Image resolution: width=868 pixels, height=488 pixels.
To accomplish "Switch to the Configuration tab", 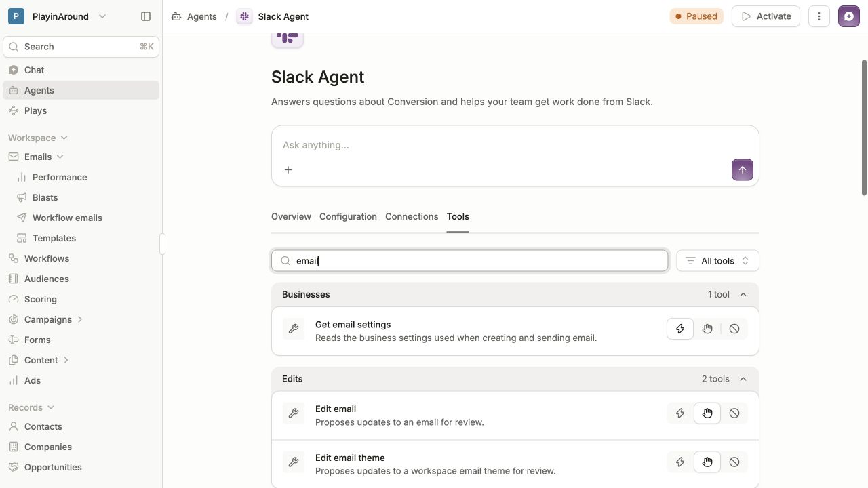I will 348,216.
